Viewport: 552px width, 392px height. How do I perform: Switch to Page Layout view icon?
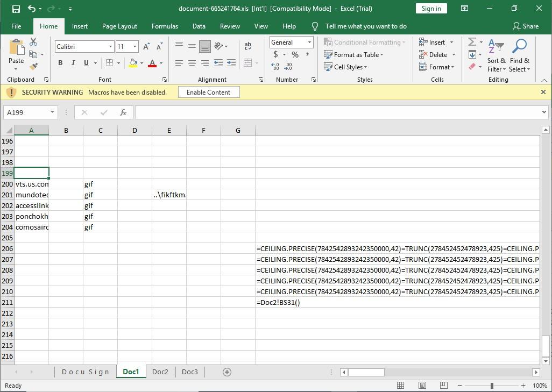[x=422, y=386]
